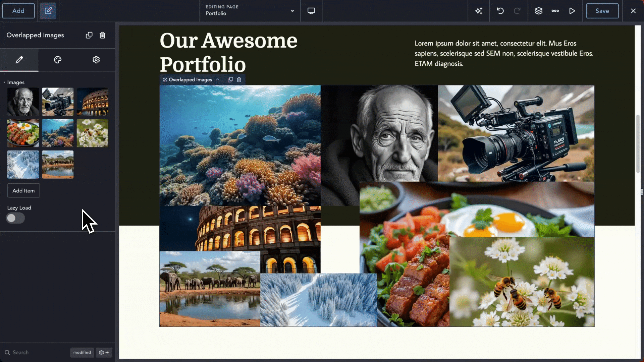
Task: Switch to the style palette tab
Action: click(58, 60)
